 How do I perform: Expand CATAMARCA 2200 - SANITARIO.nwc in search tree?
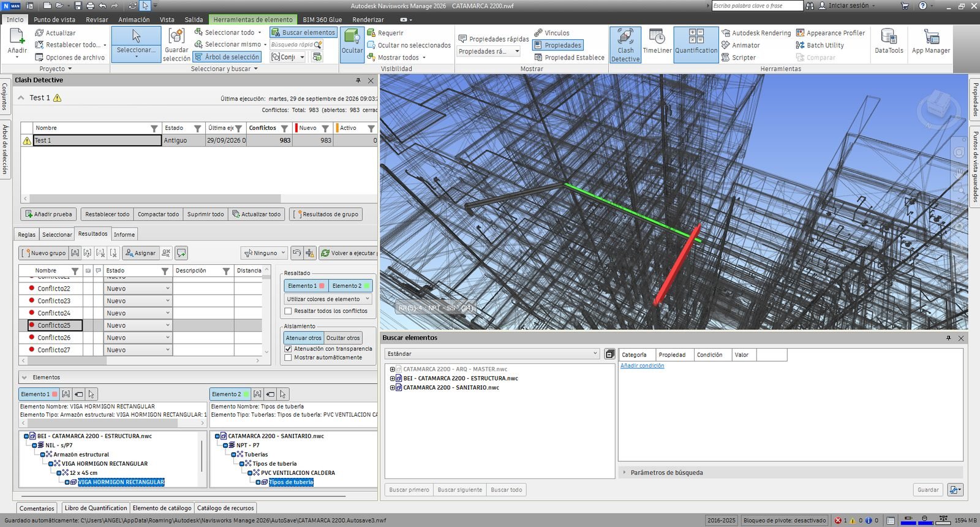[393, 388]
